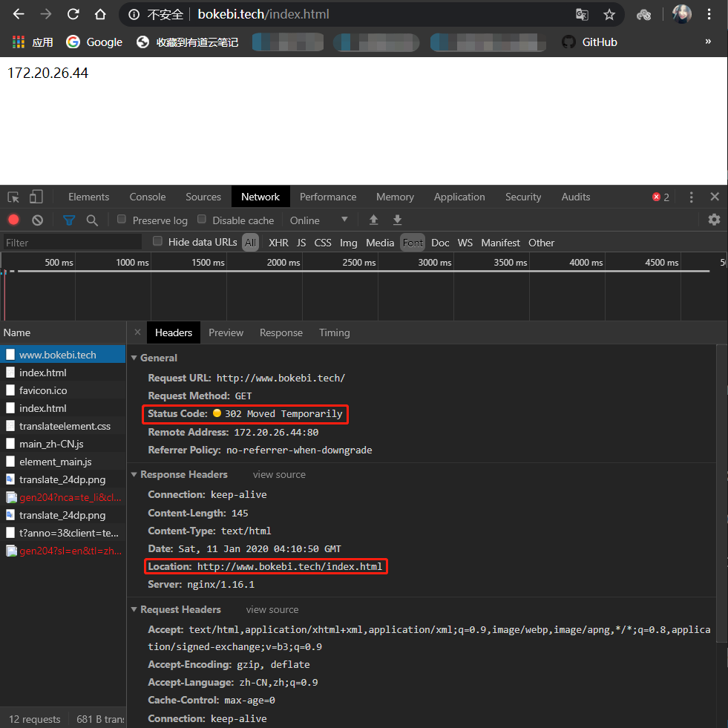Screen dimensions: 728x728
Task: Filter requests by Doc
Action: click(x=439, y=243)
